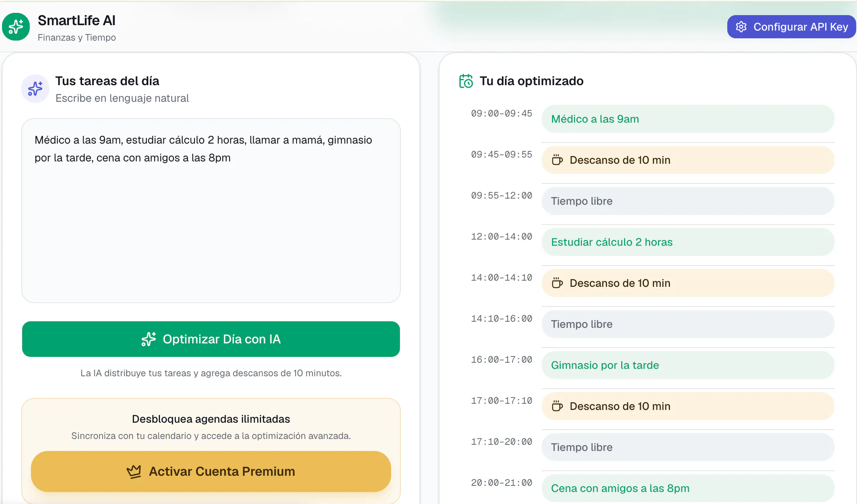The height and width of the screenshot is (504, 857).
Task: Click the 17:10-20:00 time label
Action: click(x=501, y=442)
